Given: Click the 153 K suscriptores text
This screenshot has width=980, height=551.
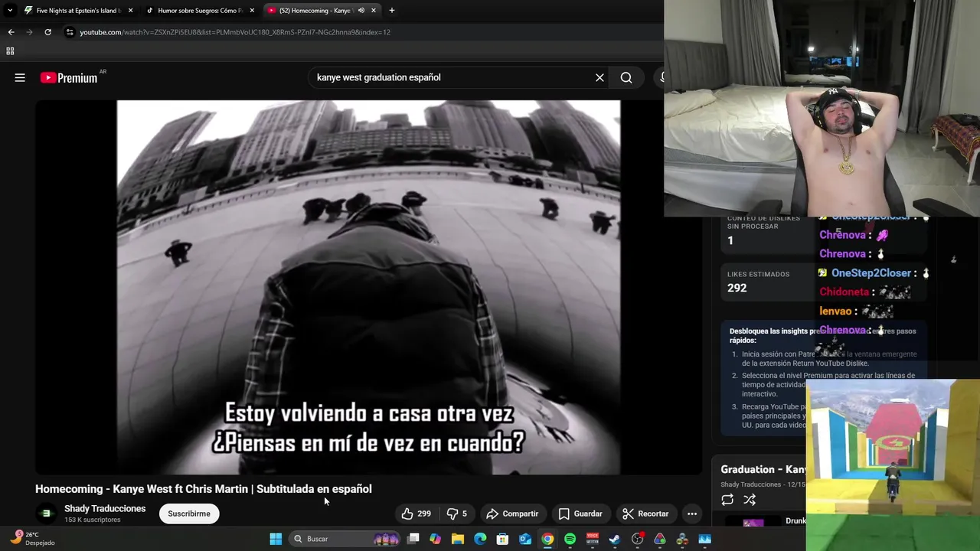Looking at the screenshot, I should (93, 520).
